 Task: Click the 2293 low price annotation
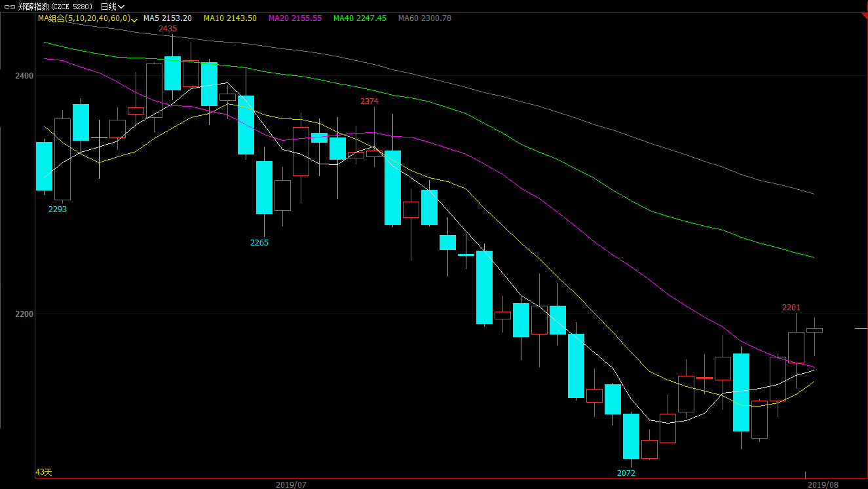tap(58, 209)
